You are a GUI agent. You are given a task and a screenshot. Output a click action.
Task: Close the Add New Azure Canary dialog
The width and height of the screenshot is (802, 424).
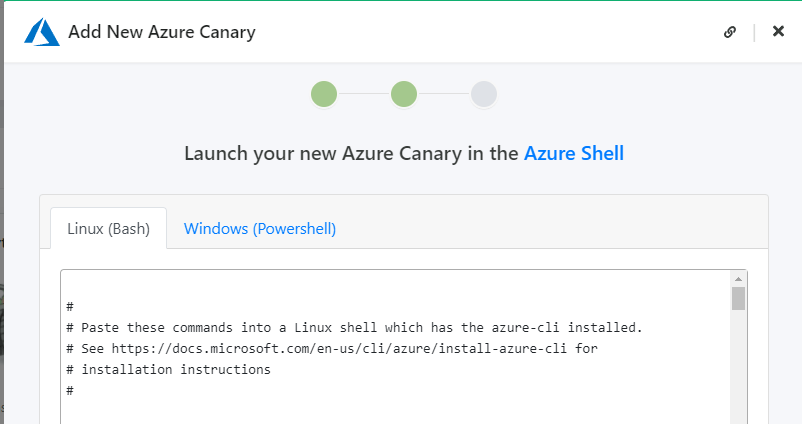point(778,31)
